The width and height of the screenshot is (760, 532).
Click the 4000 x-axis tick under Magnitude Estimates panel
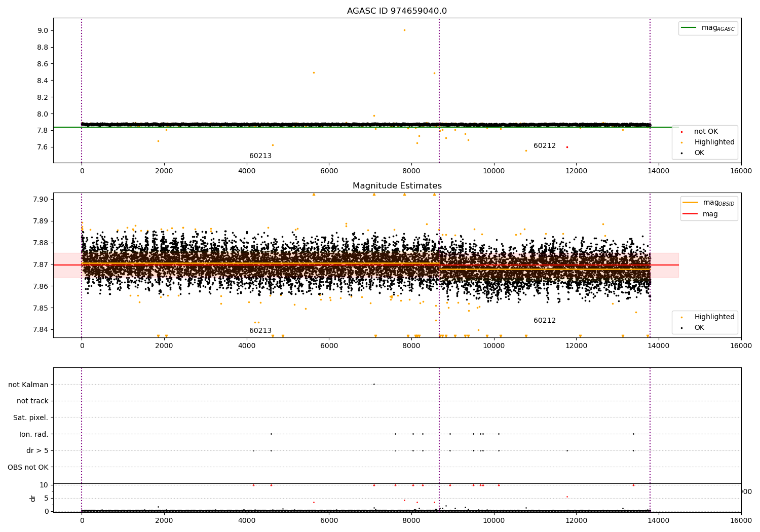[x=247, y=346]
